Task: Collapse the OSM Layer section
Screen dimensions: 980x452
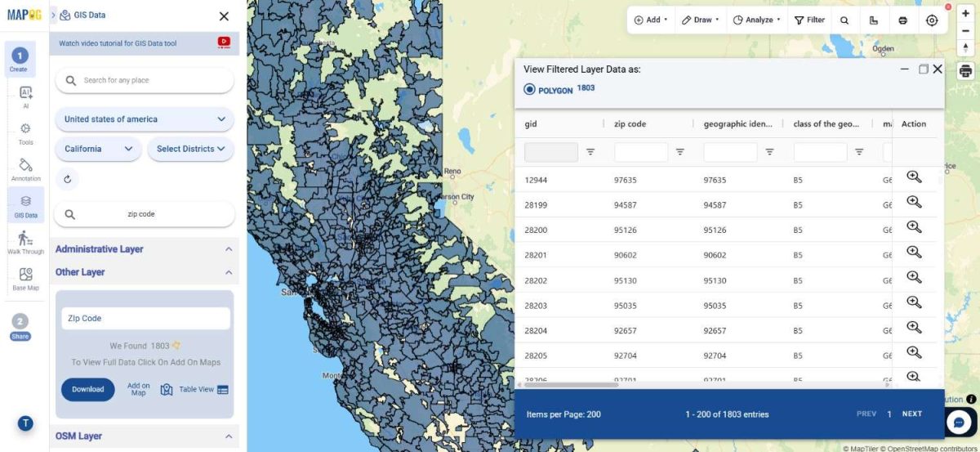Action: pyautogui.click(x=229, y=436)
